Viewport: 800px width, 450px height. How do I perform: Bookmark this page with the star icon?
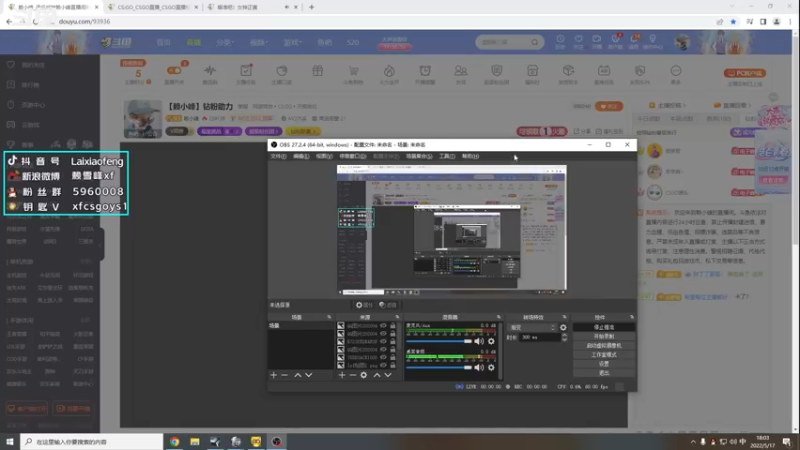coord(733,22)
